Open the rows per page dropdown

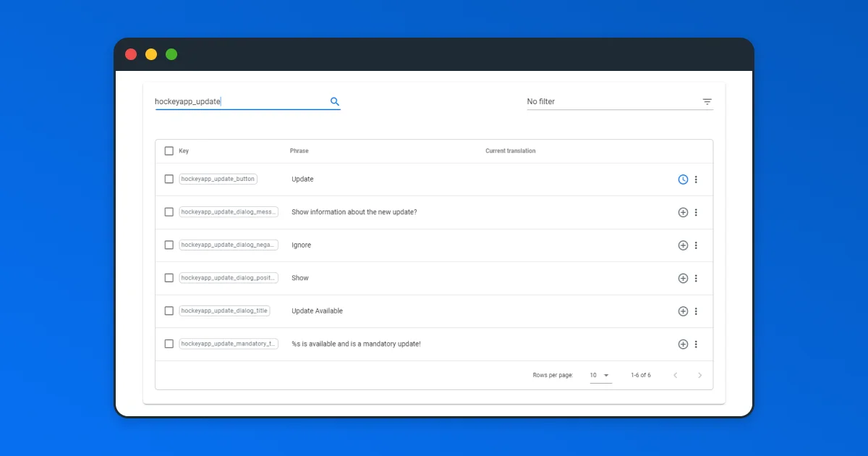[600, 376]
